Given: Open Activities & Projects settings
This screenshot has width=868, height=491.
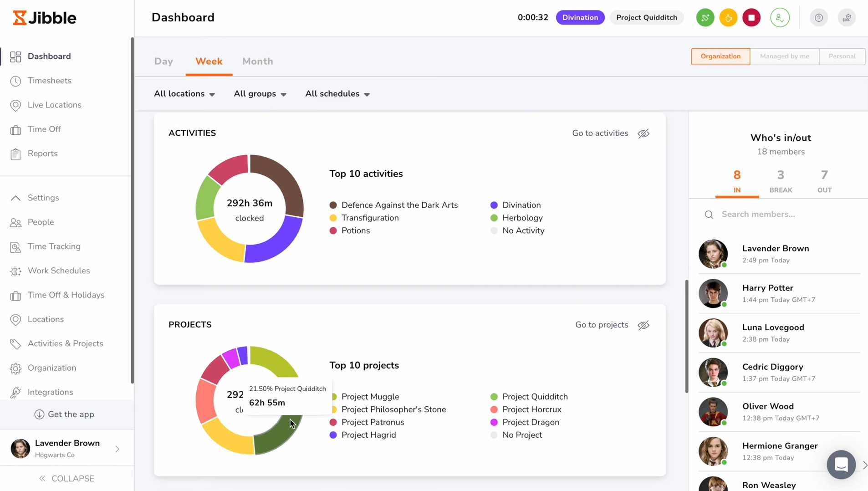Looking at the screenshot, I should point(65,344).
